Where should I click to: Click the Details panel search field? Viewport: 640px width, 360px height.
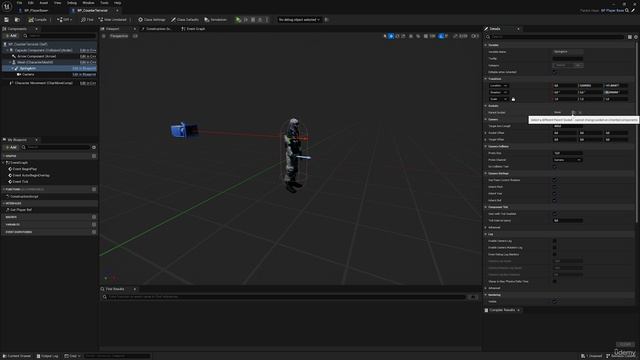pos(555,37)
